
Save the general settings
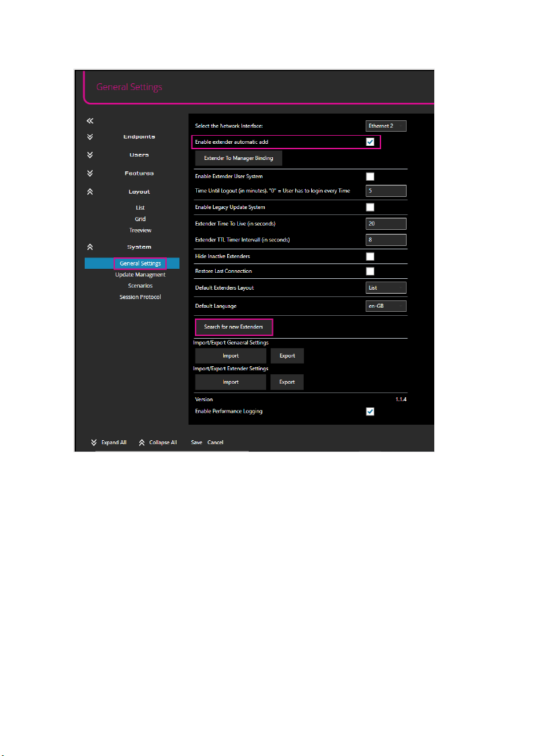[196, 443]
